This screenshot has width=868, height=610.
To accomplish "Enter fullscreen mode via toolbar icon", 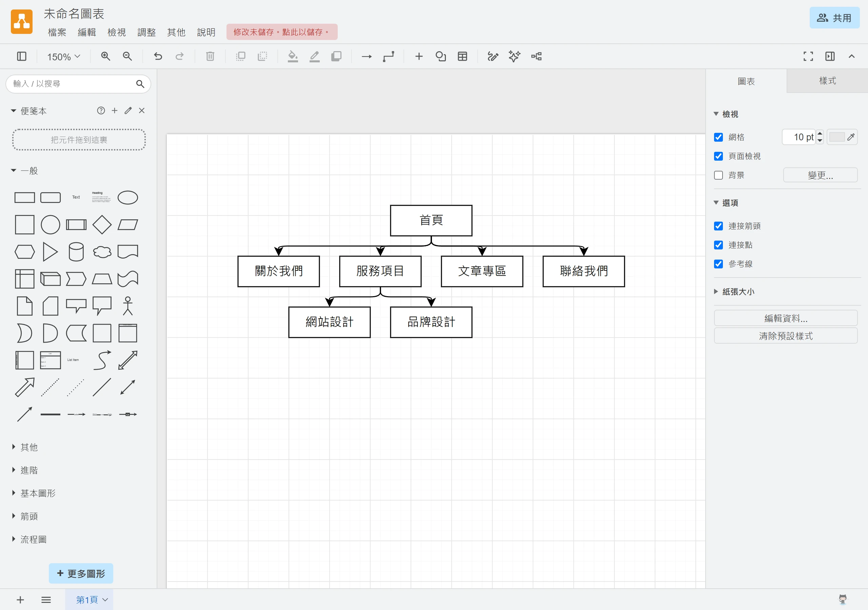I will (x=808, y=56).
